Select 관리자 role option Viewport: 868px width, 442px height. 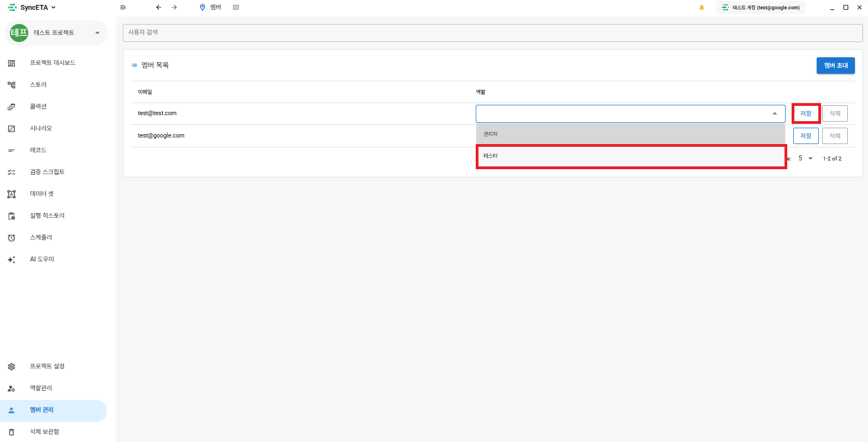pyautogui.click(x=631, y=134)
